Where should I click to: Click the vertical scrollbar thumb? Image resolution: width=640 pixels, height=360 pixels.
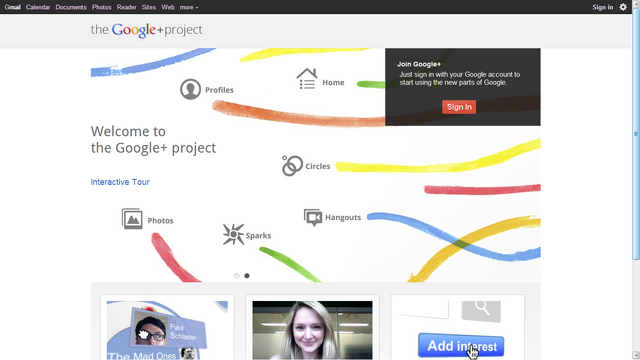[636, 133]
